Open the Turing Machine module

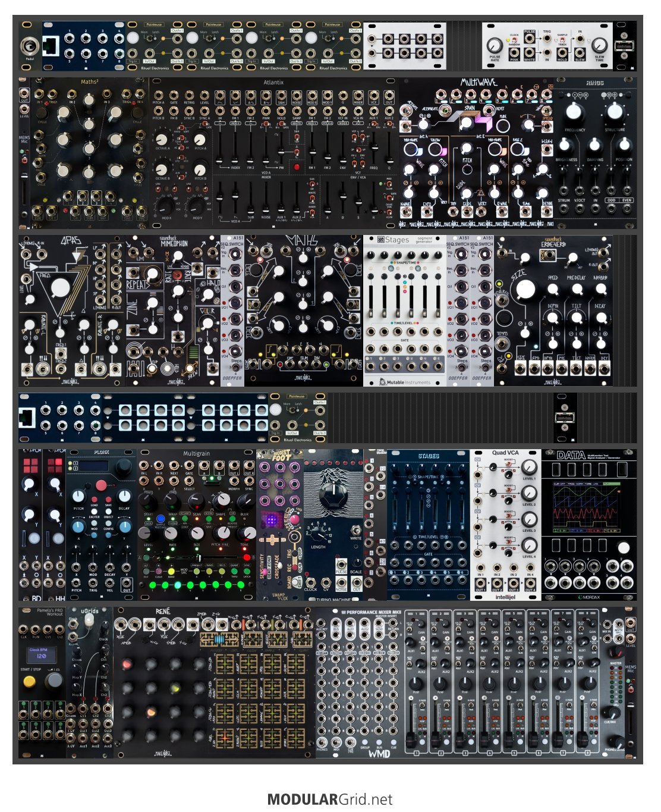click(333, 525)
